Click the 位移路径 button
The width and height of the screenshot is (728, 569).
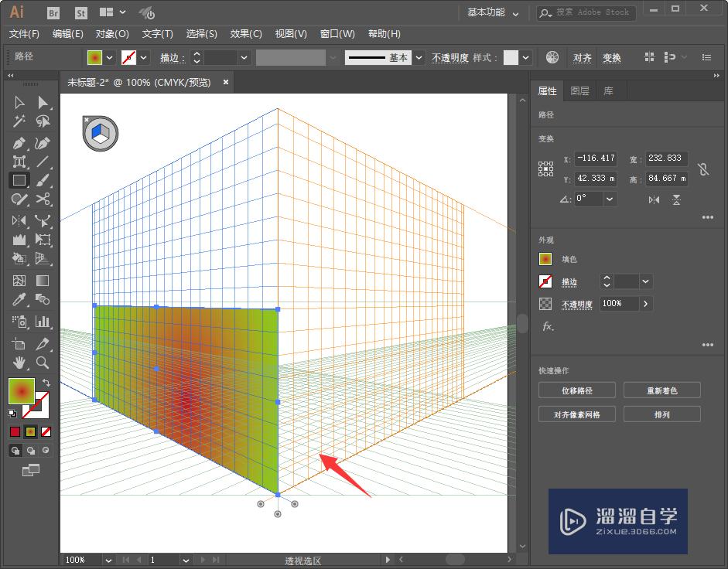coord(576,390)
